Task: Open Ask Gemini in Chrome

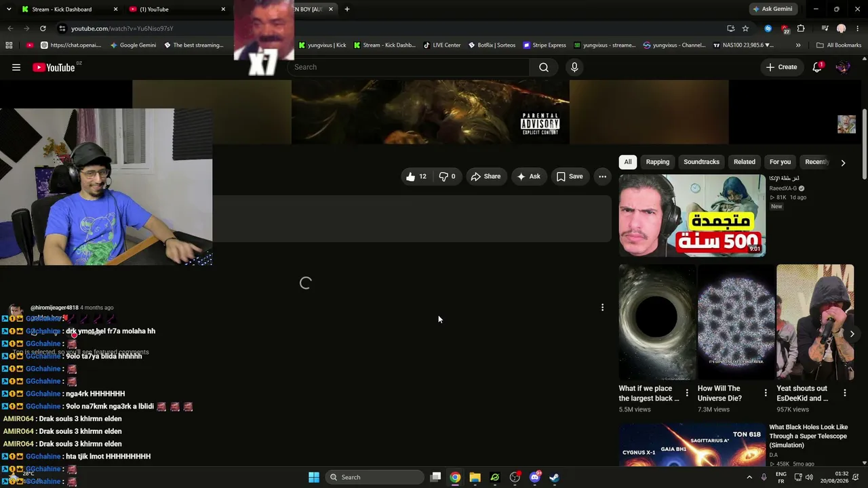Action: (x=772, y=9)
